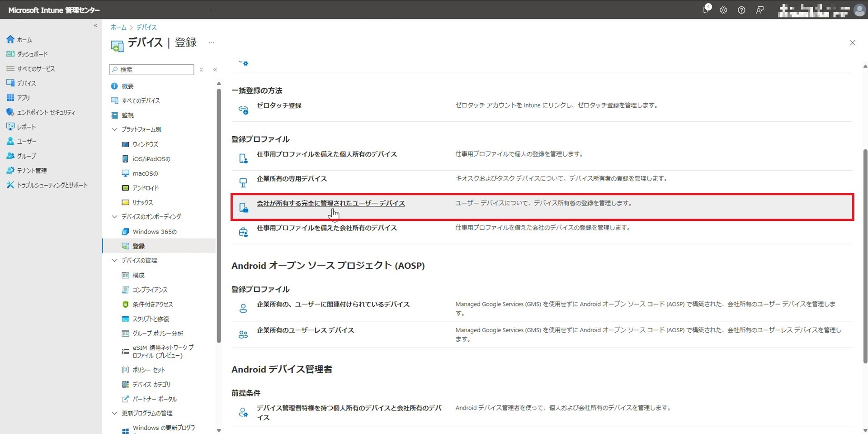Open the アプリ section from the sidebar
Image resolution: width=868 pixels, height=434 pixels.
(22, 97)
